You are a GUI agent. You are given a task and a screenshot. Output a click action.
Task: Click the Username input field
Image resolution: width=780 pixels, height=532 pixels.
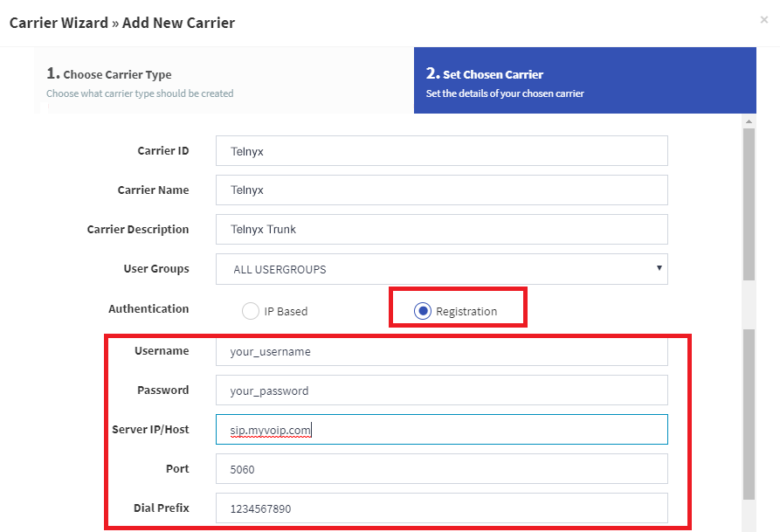(x=442, y=351)
